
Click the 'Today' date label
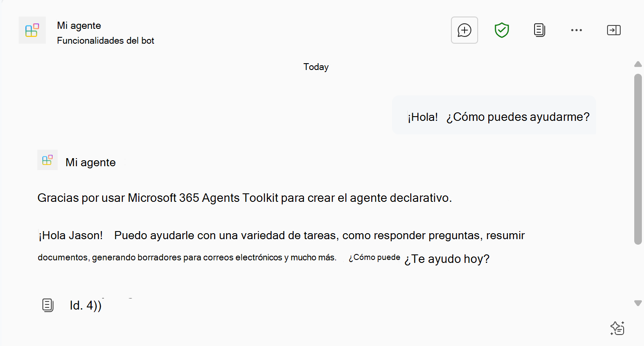point(316,67)
